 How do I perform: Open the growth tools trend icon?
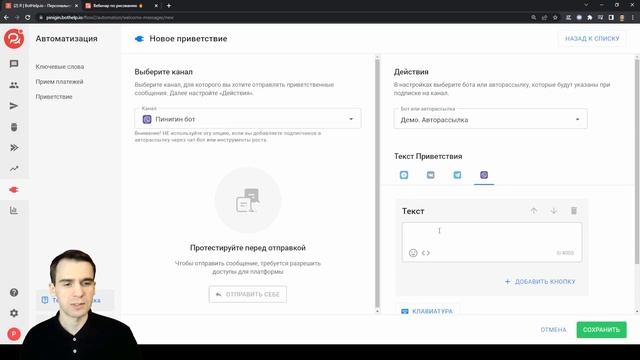click(14, 169)
